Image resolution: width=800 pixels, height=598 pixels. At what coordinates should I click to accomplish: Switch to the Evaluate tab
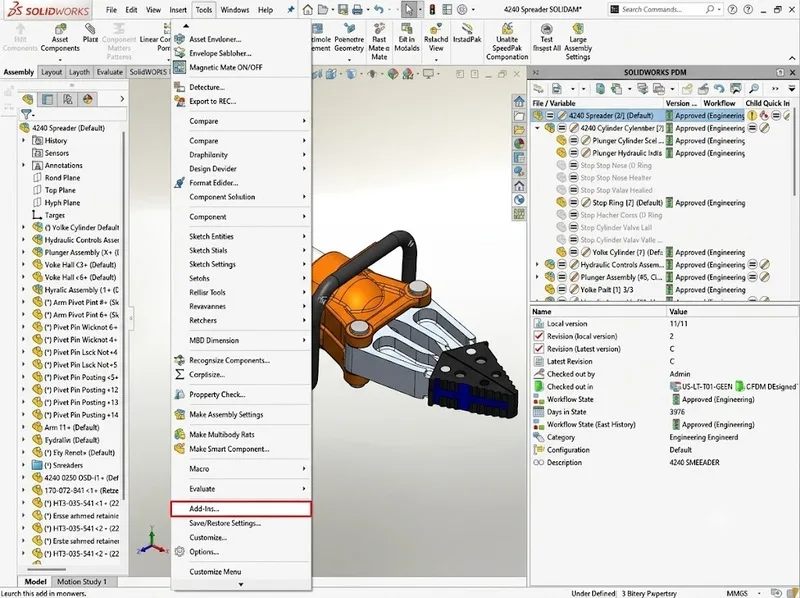click(x=110, y=72)
